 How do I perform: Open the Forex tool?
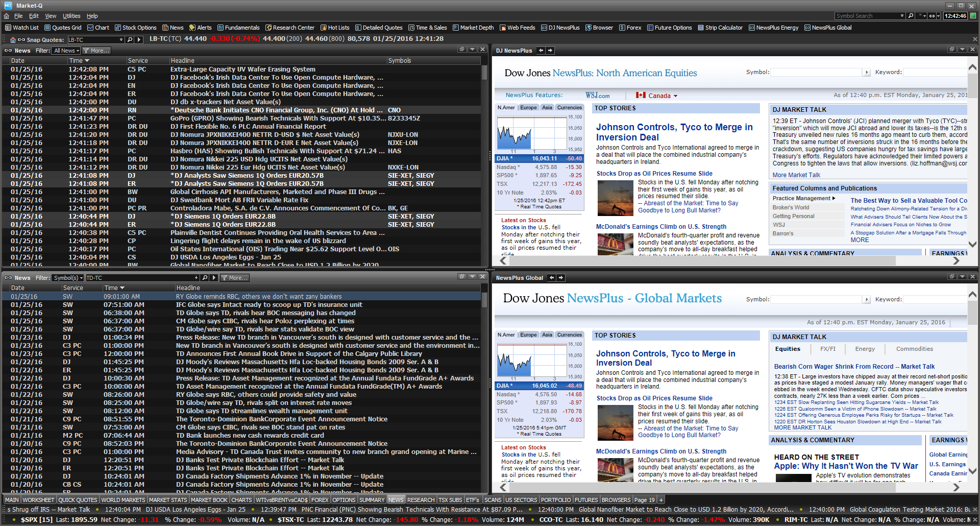(x=630, y=28)
